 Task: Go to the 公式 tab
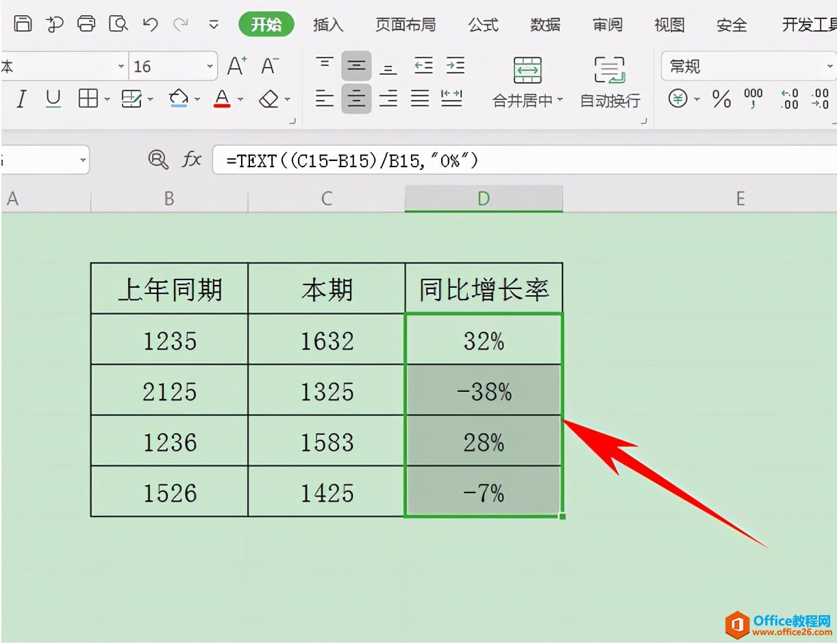pyautogui.click(x=483, y=25)
